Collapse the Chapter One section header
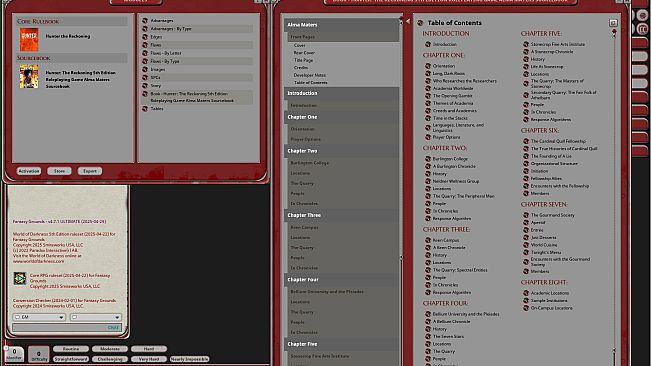The image size is (651, 366). 341,117
